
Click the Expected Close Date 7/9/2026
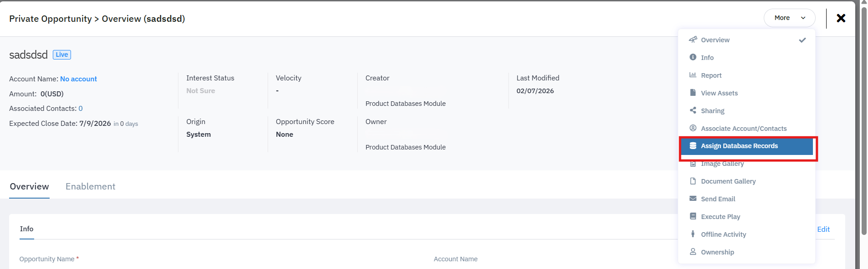[95, 124]
